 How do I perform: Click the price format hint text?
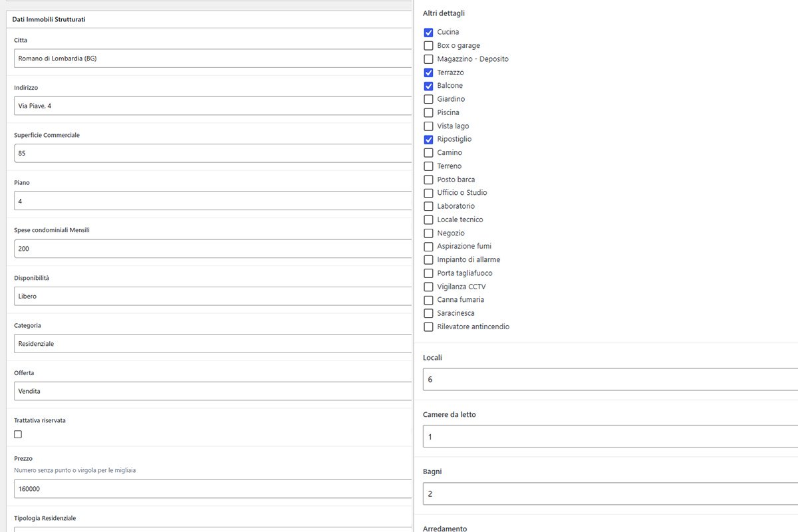(x=74, y=470)
